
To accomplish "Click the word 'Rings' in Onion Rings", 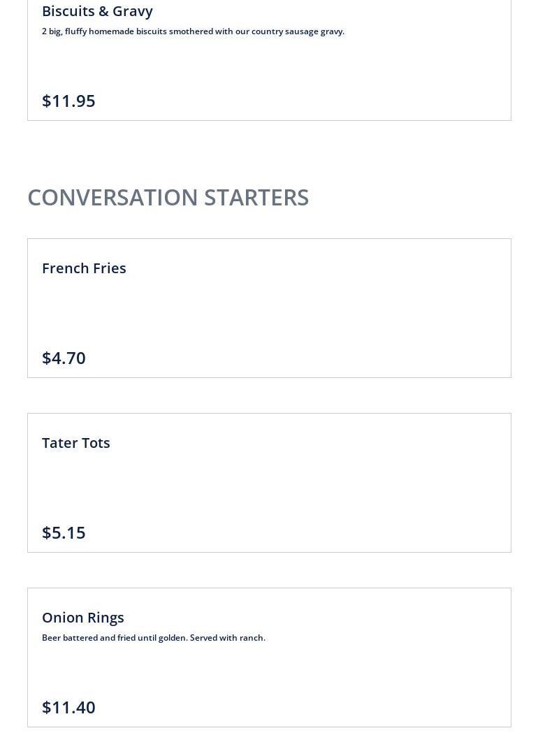I will click(105, 618).
